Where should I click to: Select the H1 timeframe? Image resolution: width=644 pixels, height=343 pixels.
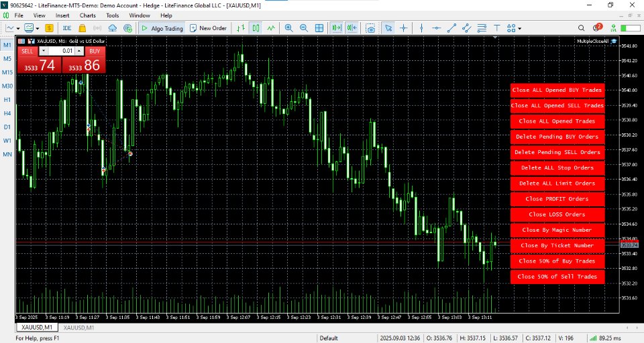click(x=7, y=100)
